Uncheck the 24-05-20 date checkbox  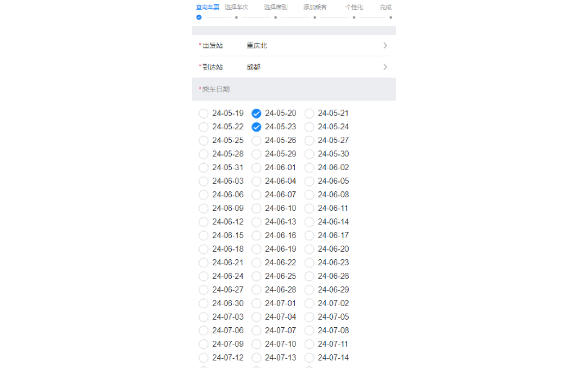(256, 114)
